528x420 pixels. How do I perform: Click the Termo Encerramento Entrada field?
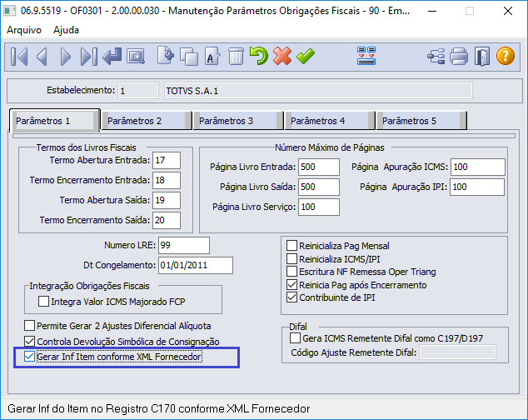point(167,180)
